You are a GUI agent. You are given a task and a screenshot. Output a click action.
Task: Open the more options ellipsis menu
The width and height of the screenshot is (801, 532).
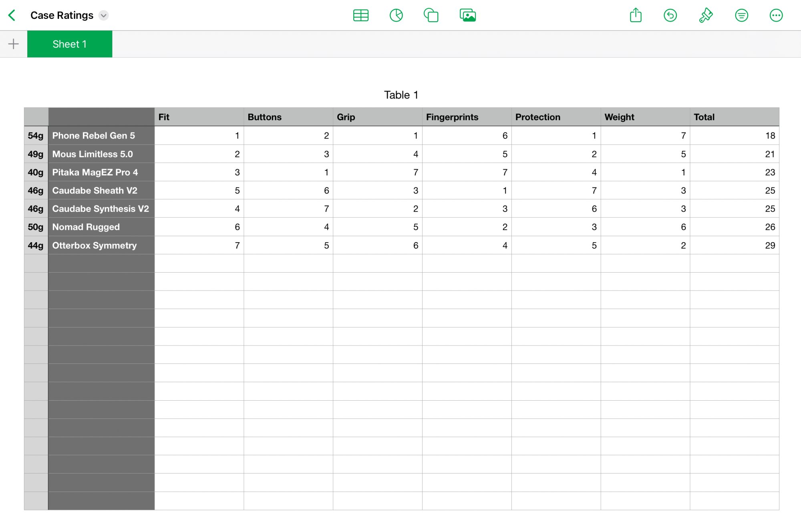pos(776,15)
